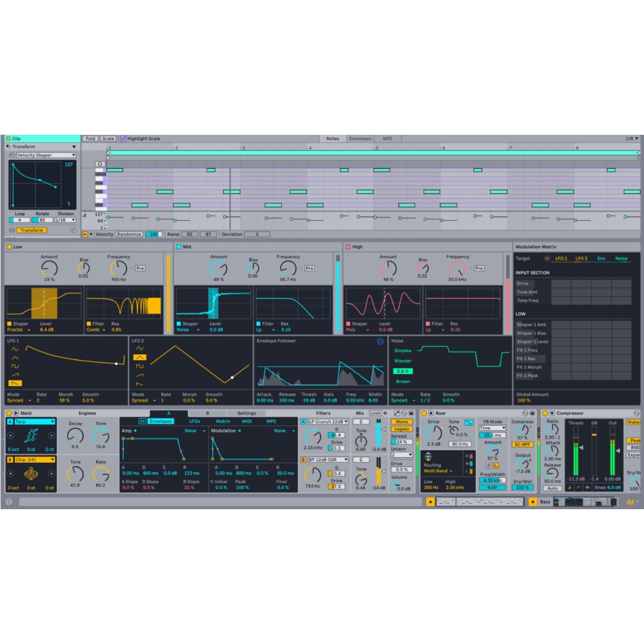Click the envelope loop icon beside Envelopes tab

point(143,421)
